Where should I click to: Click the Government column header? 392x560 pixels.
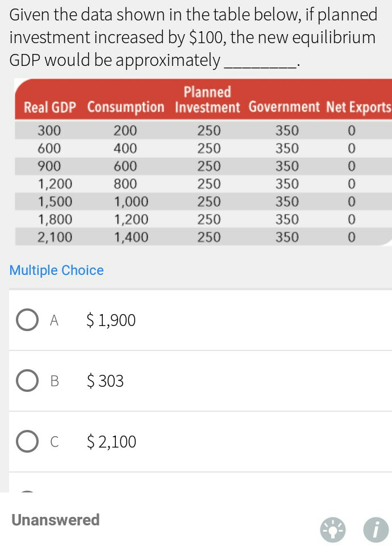(284, 106)
